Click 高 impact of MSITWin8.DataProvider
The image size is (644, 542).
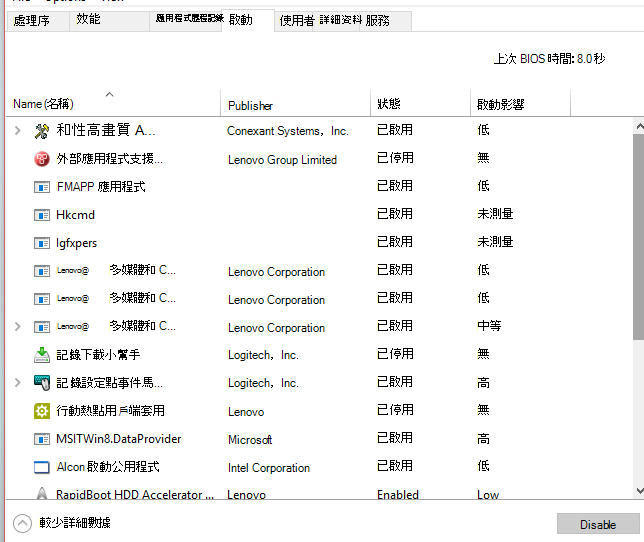[483, 439]
